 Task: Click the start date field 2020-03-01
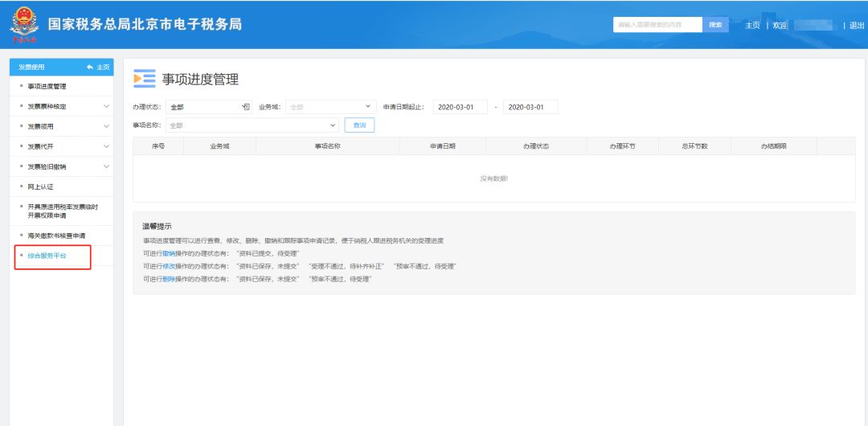(x=460, y=107)
